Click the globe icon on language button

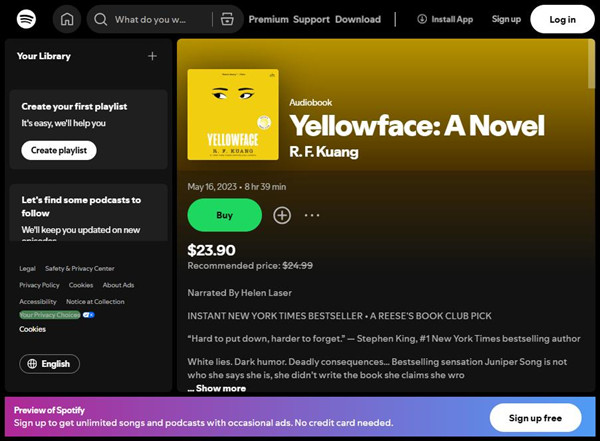click(32, 364)
